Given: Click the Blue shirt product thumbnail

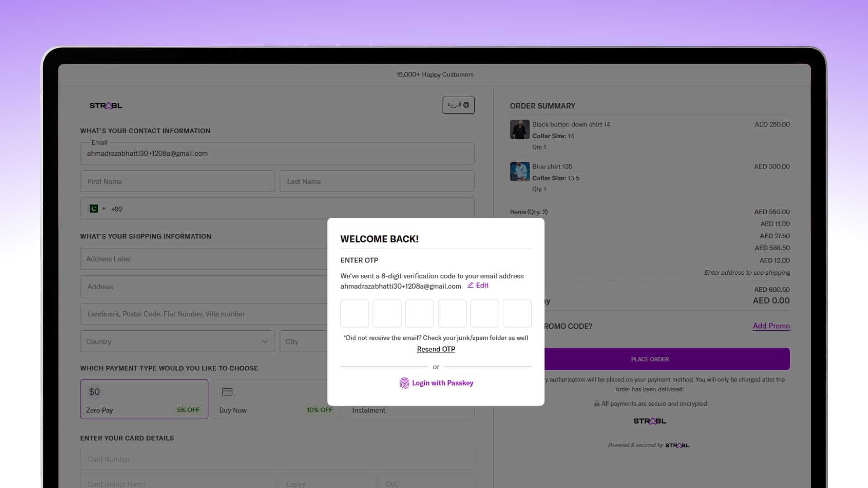Looking at the screenshot, I should (x=519, y=172).
